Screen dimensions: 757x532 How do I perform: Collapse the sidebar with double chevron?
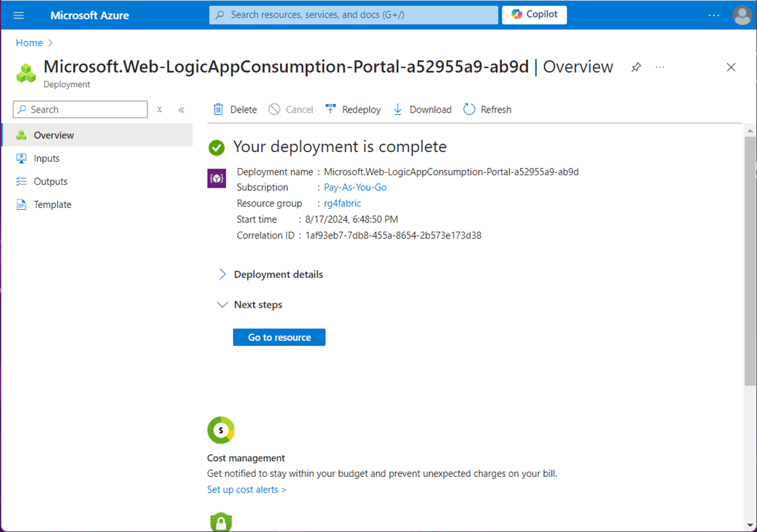[181, 109]
